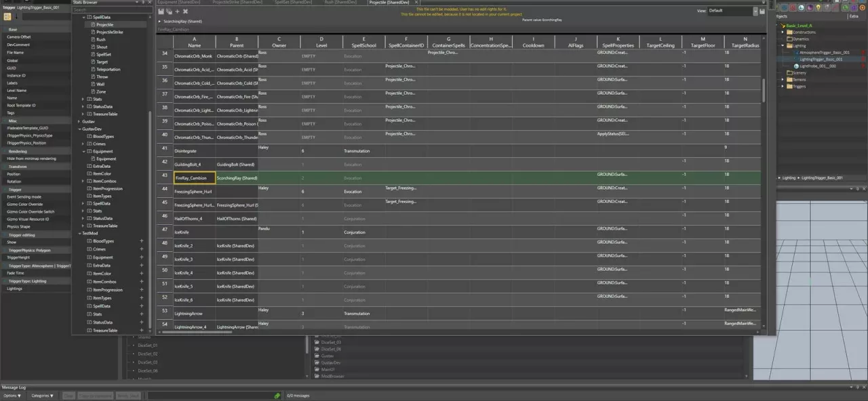This screenshot has height=401, width=868.
Task: Add new BloodTypes file under TestMod
Action: (x=142, y=241)
